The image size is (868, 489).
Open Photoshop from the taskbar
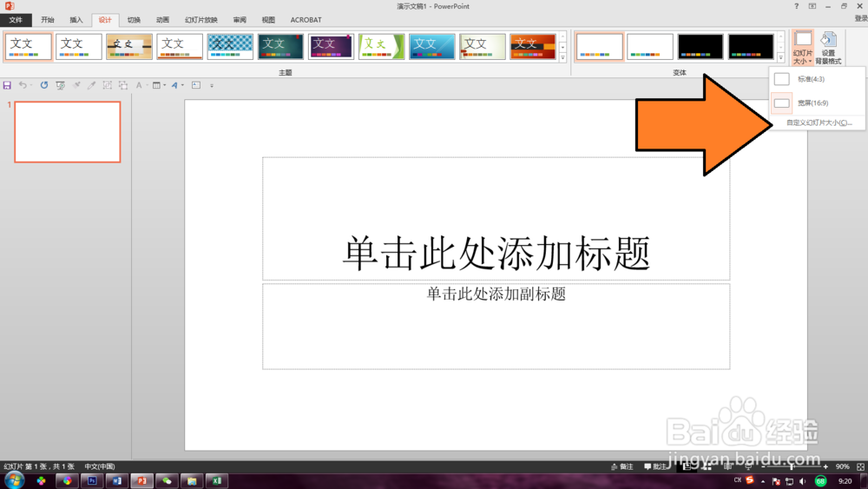click(x=92, y=480)
